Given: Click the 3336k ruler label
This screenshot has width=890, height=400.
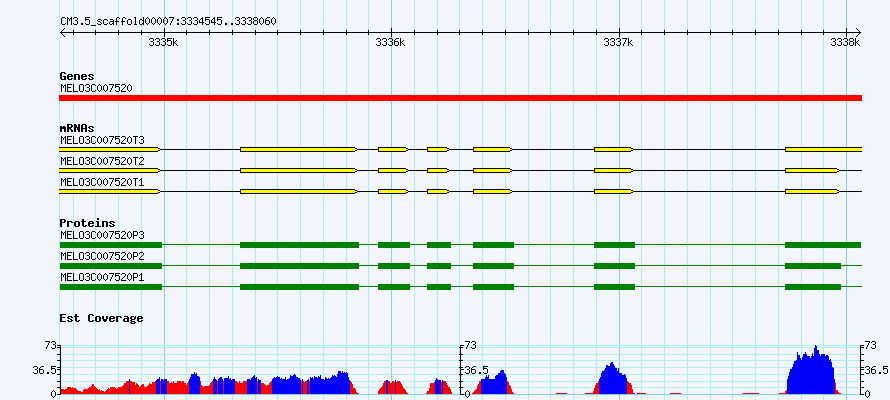Looking at the screenshot, I should pos(391,42).
